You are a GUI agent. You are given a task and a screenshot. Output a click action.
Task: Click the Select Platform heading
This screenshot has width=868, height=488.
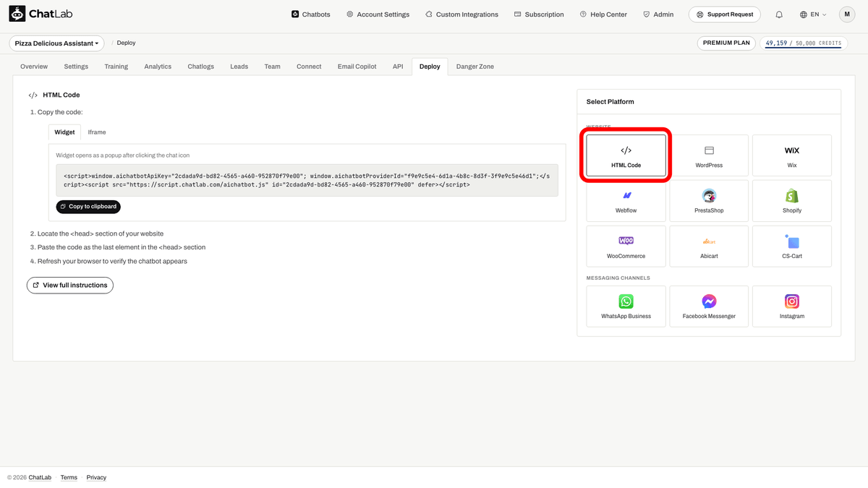click(x=610, y=102)
